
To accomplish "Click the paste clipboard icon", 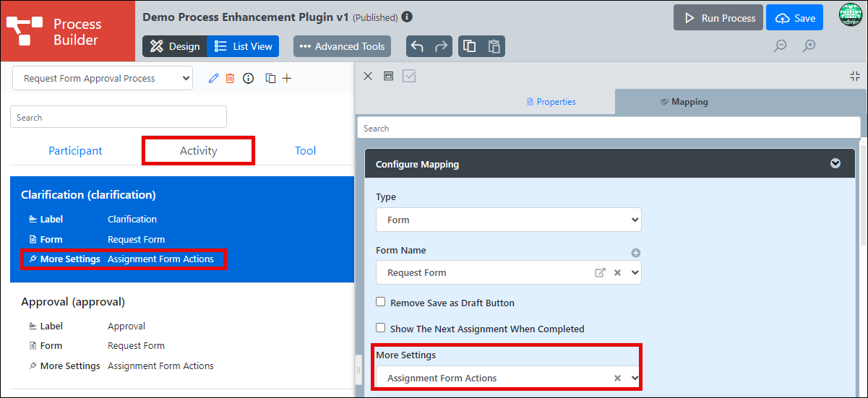I will click(494, 46).
